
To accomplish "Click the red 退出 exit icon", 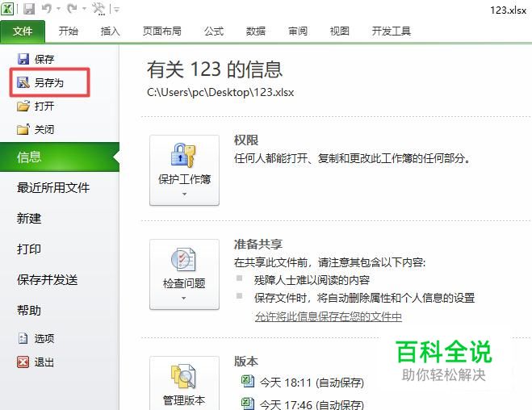I will 23,362.
